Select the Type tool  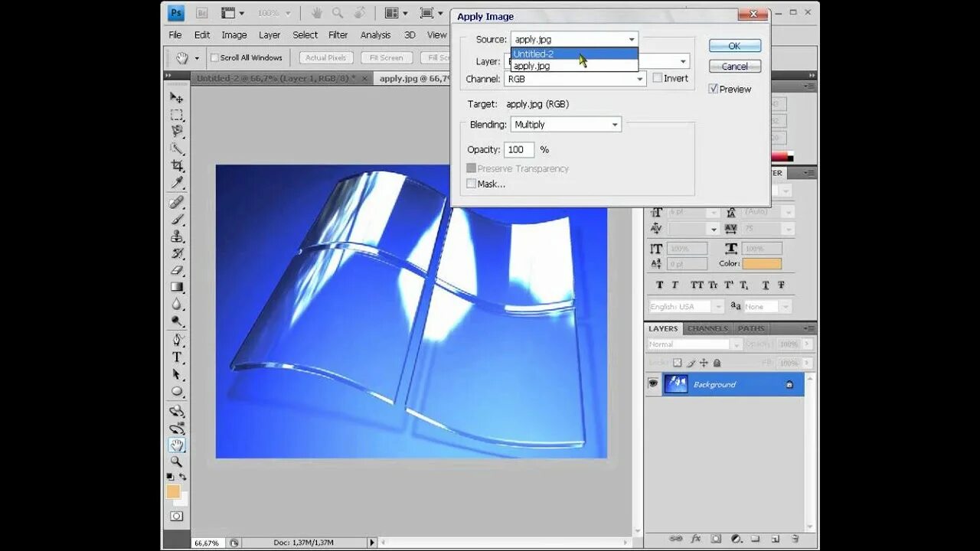(x=177, y=357)
